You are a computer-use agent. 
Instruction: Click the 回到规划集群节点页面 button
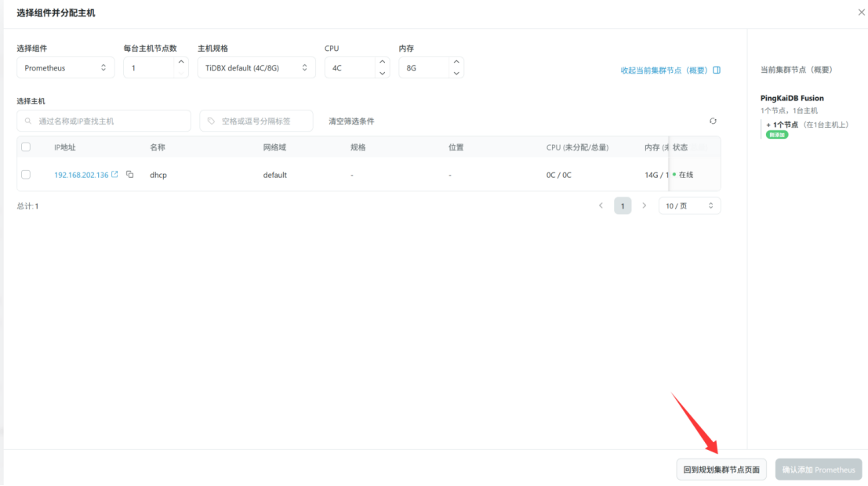click(x=721, y=470)
